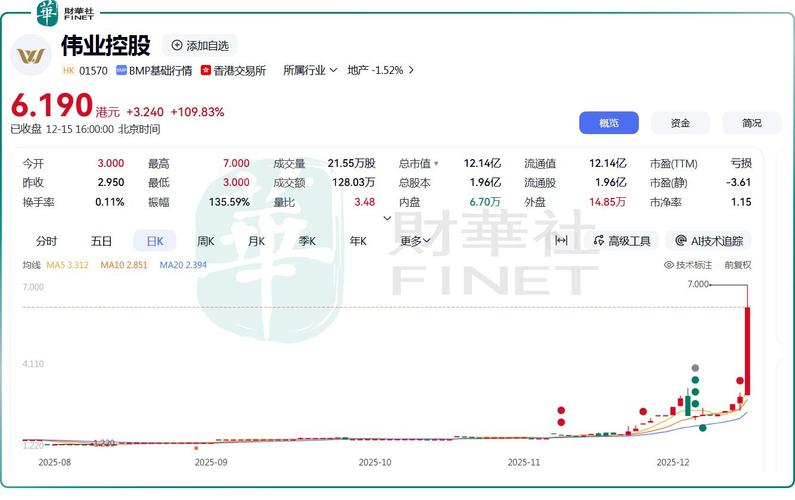
Task: Click the chevron after 地产 -1.52%
Action: pos(411,70)
